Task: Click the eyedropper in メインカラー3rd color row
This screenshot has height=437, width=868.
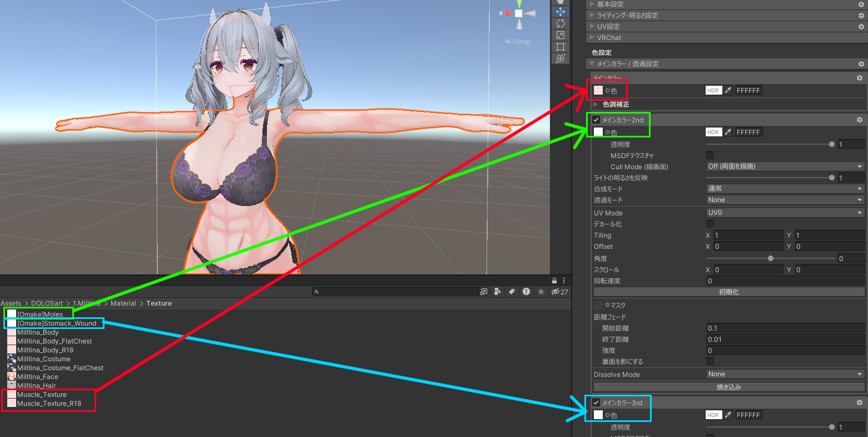Action: click(728, 415)
